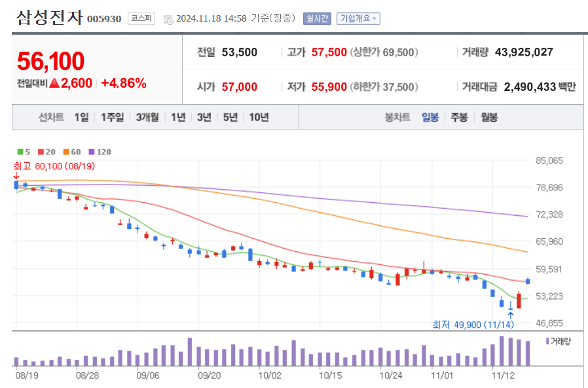The width and height of the screenshot is (588, 388).
Task: Show the 5년 line chart
Action: 230,117
